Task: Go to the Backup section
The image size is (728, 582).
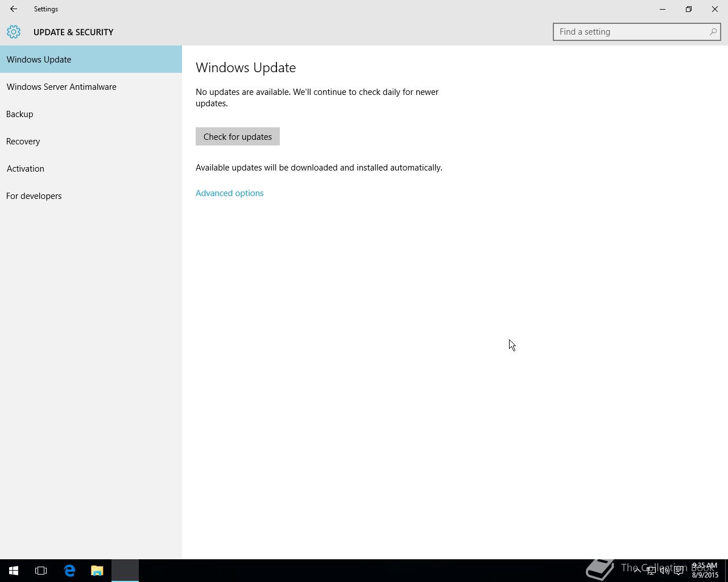Action: pyautogui.click(x=91, y=114)
